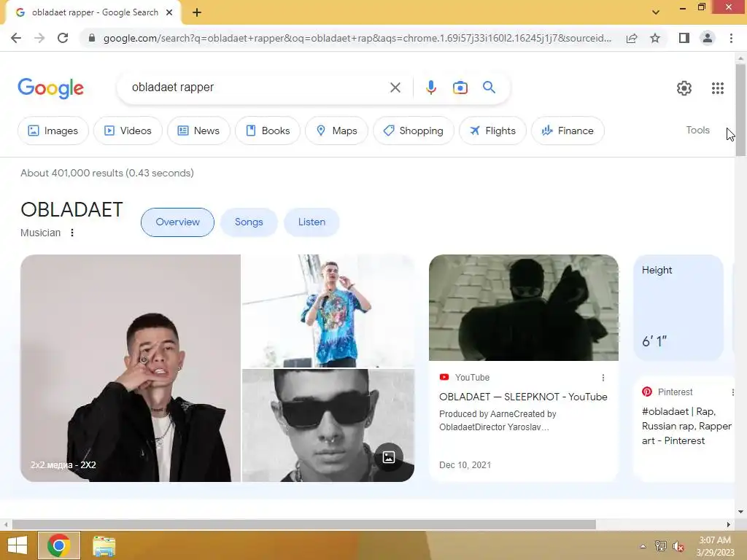Open the tab search dropdown arrow
Viewport: 747px width, 560px height.
click(x=656, y=12)
